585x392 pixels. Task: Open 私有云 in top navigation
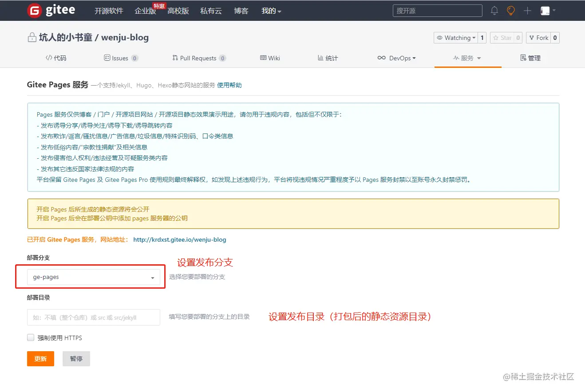211,11
